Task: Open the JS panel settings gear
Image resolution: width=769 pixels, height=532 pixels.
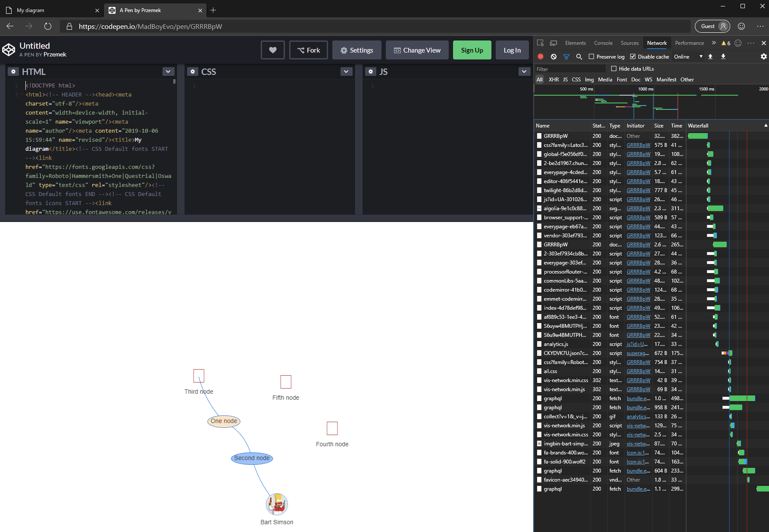Action: tap(371, 71)
